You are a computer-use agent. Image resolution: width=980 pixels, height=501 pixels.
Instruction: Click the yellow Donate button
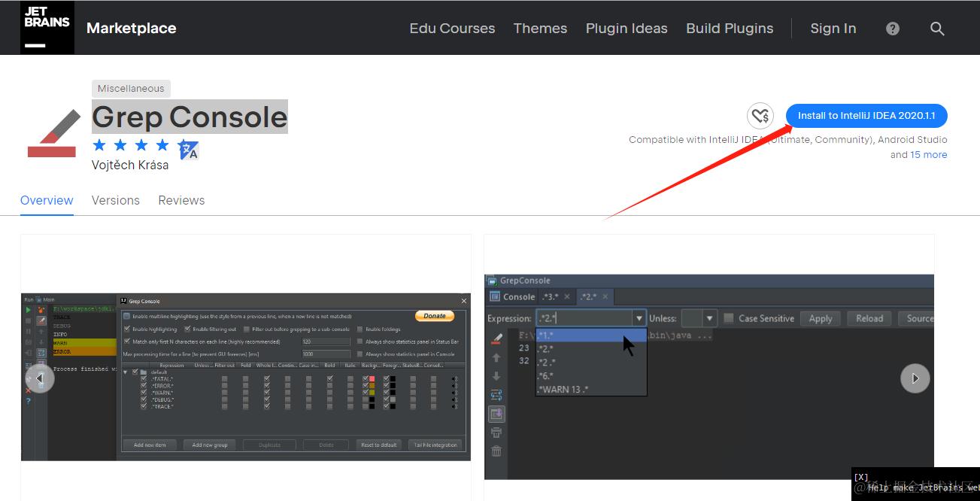click(x=434, y=316)
